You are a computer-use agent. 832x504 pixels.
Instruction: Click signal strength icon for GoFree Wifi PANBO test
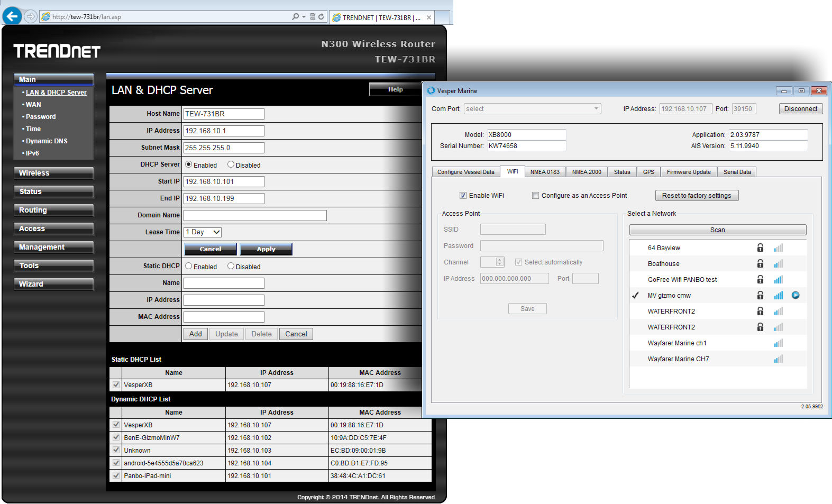click(x=778, y=279)
